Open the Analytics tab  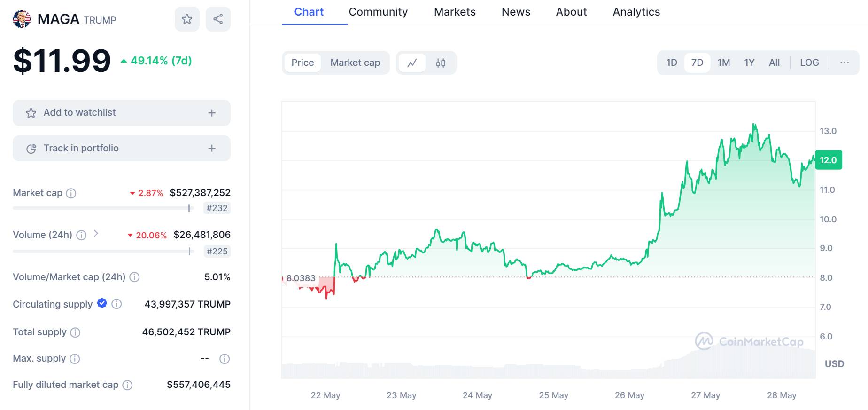(636, 12)
